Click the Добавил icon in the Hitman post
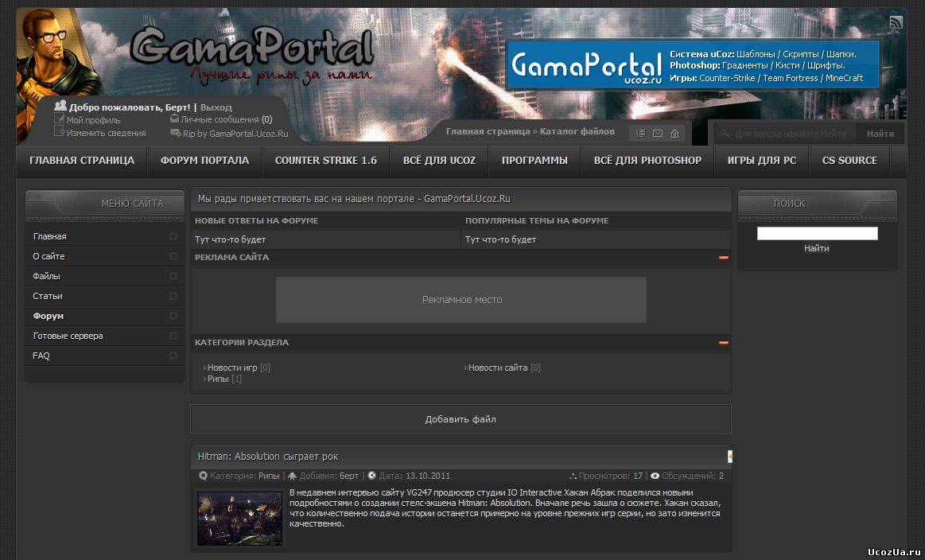Viewport: 925px width, 560px height. point(293,476)
